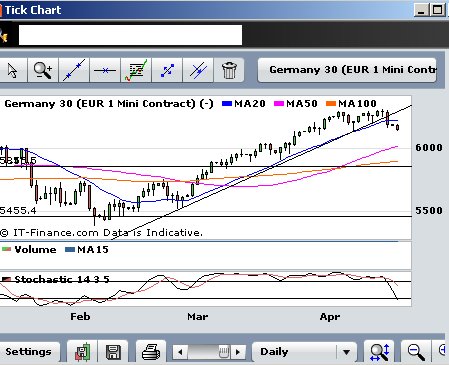Switch chart style with candlestick icon
449x365 pixels.
82,352
